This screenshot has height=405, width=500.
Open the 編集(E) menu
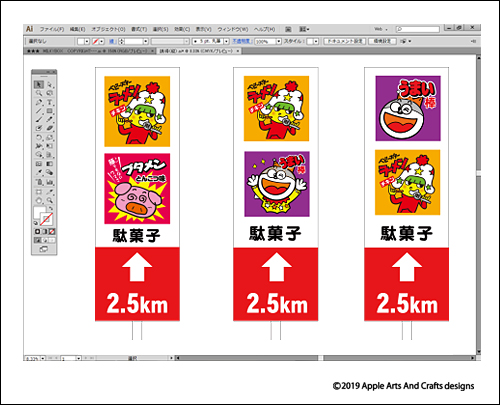(77, 29)
